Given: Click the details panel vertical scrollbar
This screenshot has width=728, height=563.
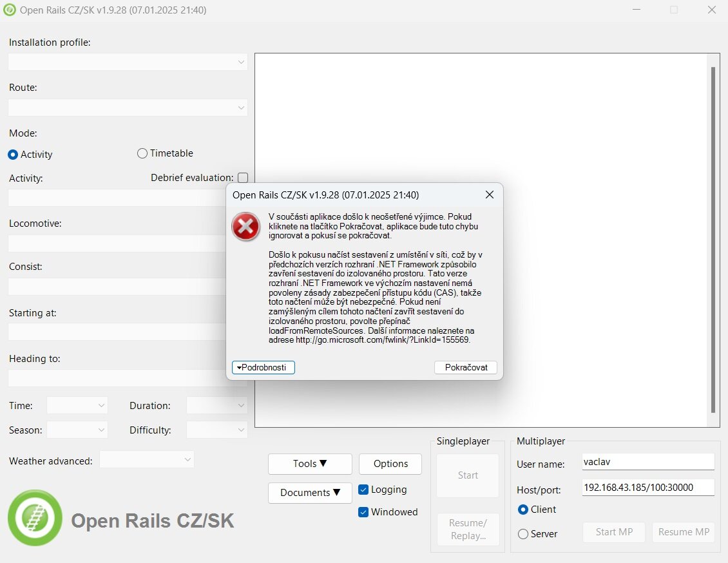Looking at the screenshot, I should tap(713, 240).
